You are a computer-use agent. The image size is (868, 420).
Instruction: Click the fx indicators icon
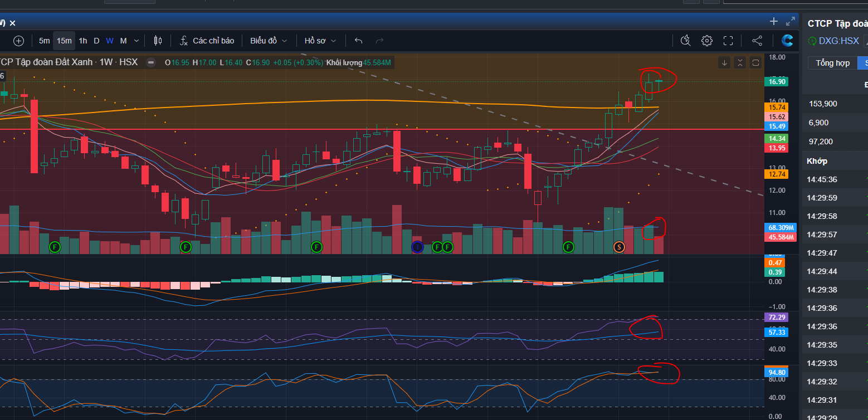coord(184,41)
